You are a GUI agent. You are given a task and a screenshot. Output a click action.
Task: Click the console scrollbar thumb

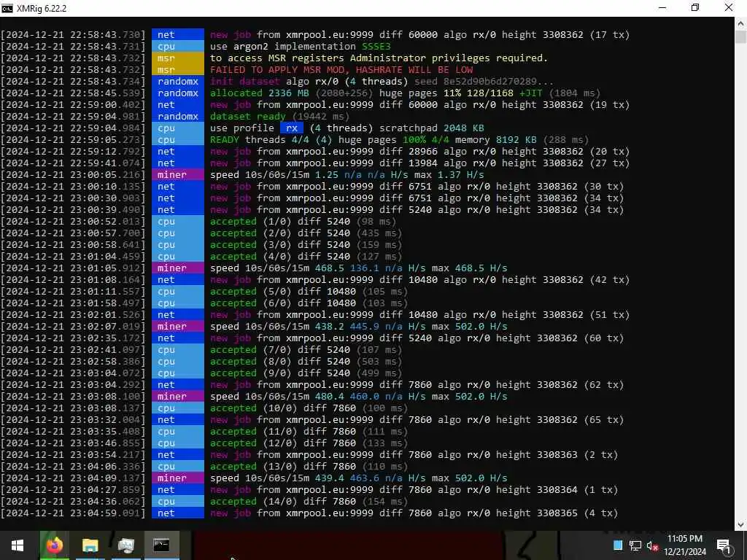click(740, 37)
